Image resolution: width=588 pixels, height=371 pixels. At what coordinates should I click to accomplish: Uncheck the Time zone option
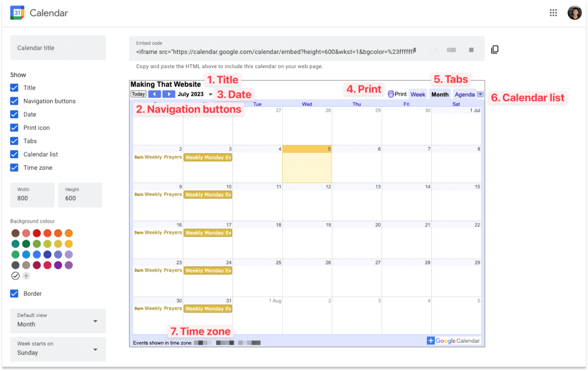pos(14,167)
